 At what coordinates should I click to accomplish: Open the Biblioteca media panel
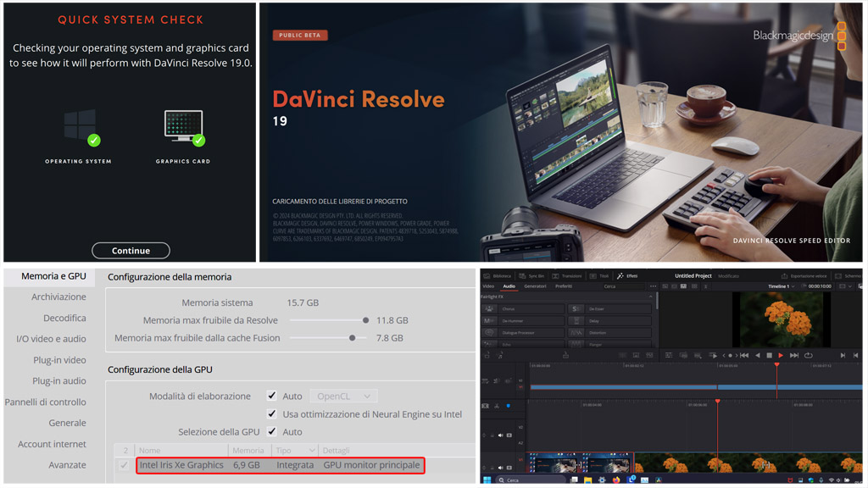pos(497,275)
